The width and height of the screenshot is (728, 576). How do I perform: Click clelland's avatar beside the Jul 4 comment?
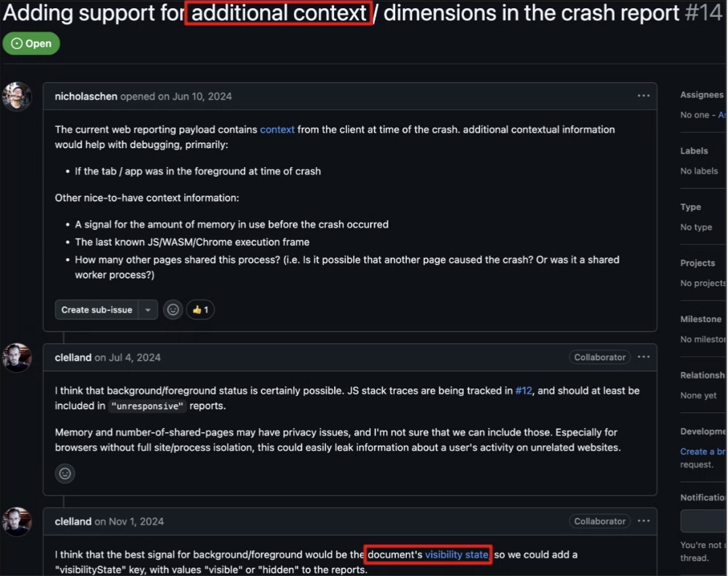pos(17,358)
